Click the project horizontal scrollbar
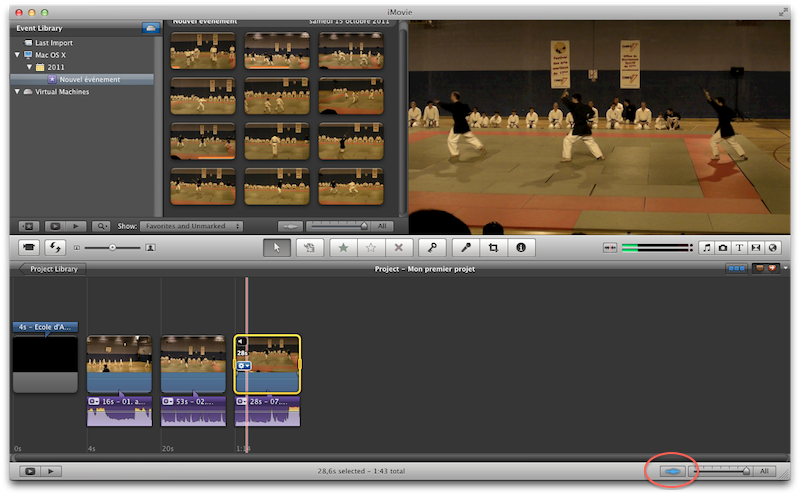Viewport: 800px width, 495px height. [400, 457]
